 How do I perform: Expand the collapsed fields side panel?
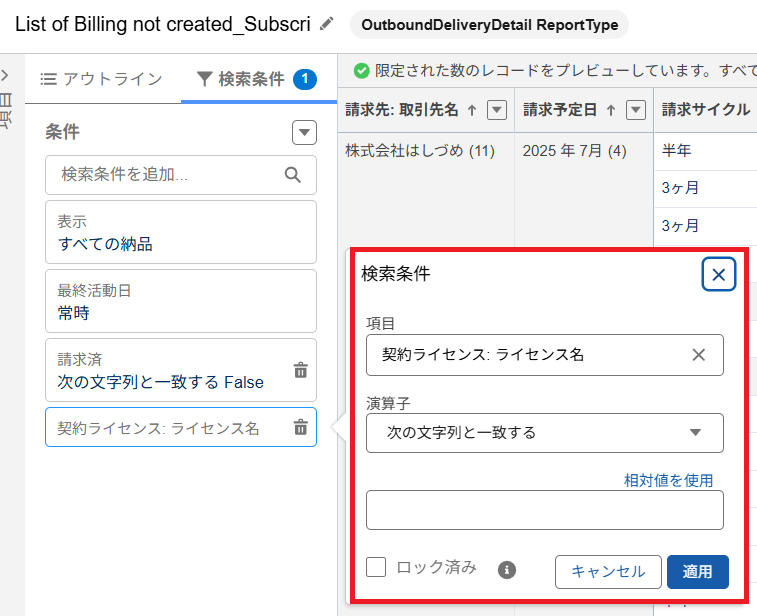pyautogui.click(x=5, y=75)
